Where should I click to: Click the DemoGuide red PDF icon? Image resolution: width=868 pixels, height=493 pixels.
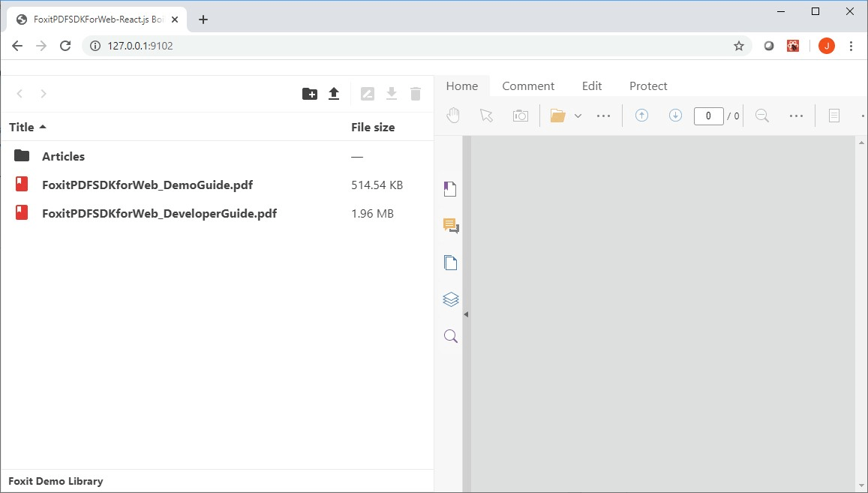[22, 184]
